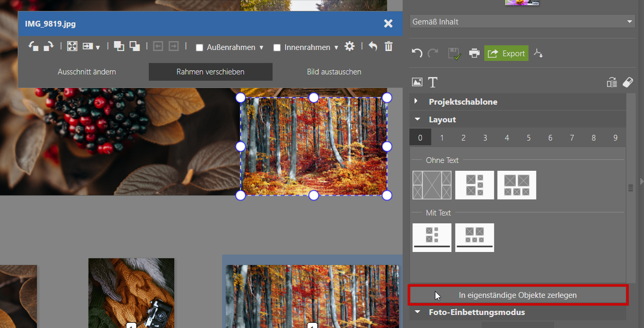Switch to 'Ausschnitt ändern' mode
644x328 pixels.
[x=87, y=72]
